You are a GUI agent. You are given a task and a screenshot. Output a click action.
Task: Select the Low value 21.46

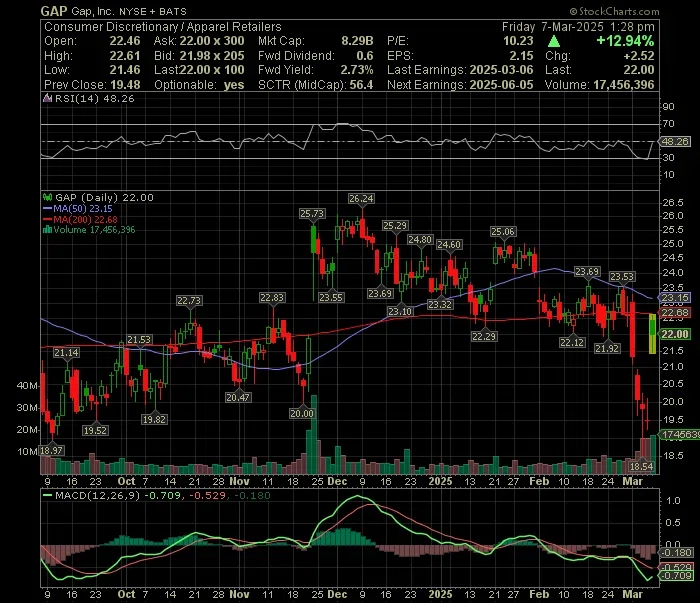(x=125, y=70)
